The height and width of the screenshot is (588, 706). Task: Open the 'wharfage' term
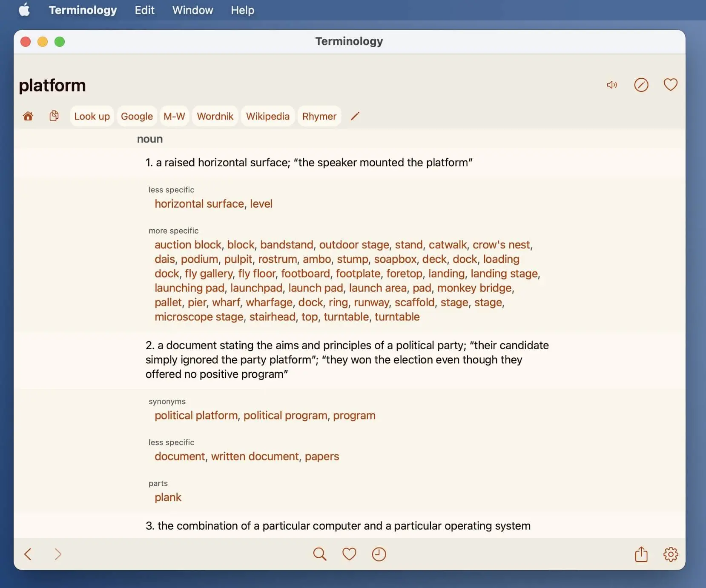269,303
